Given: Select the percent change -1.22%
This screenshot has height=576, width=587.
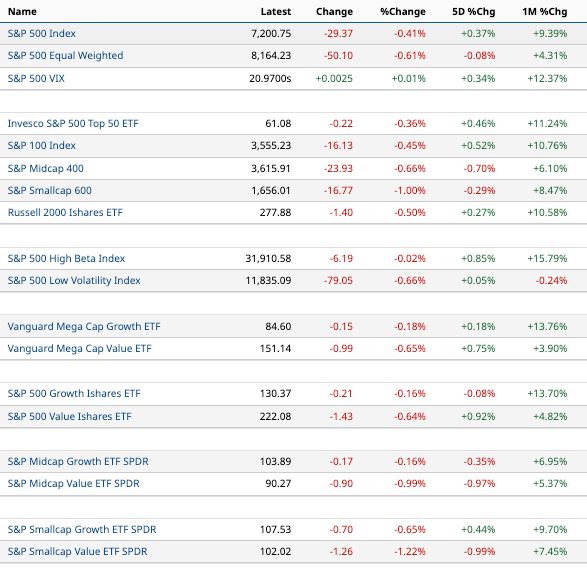Looking at the screenshot, I should [410, 551].
